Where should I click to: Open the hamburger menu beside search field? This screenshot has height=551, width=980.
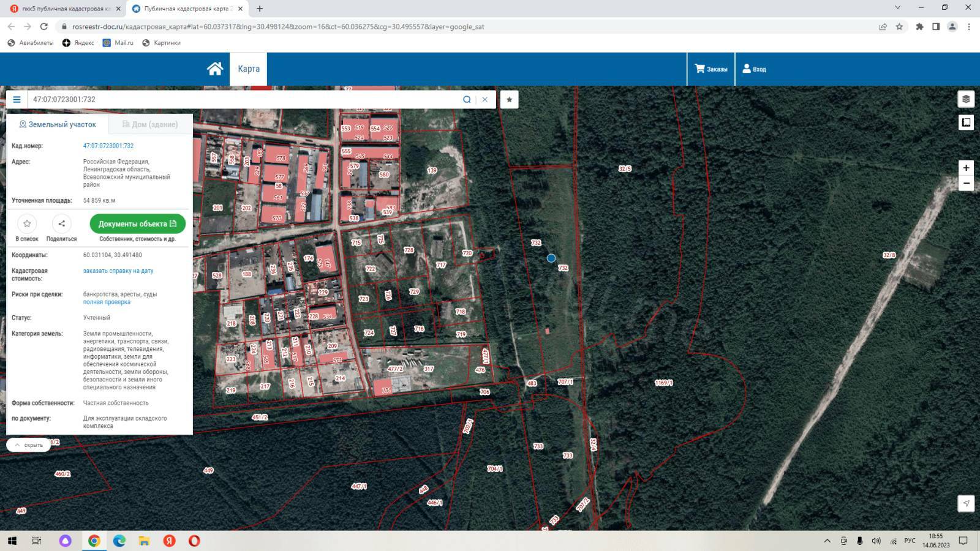coord(17,99)
